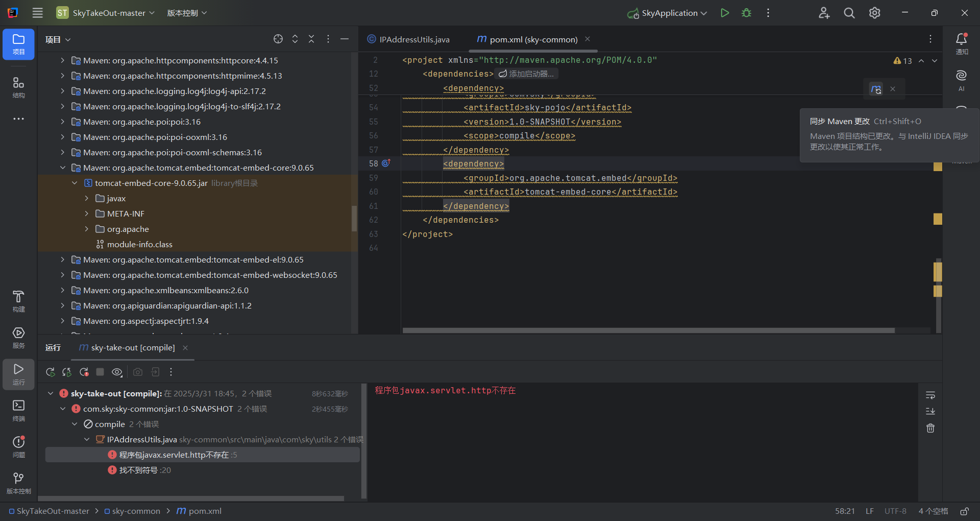
Task: Collapse all nodes in project tree
Action: [311, 39]
